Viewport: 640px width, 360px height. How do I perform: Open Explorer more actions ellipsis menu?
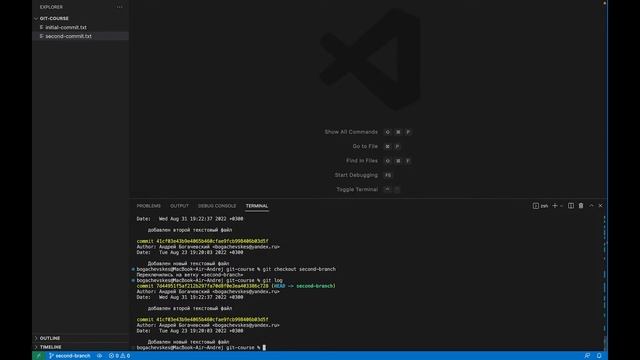(x=119, y=7)
